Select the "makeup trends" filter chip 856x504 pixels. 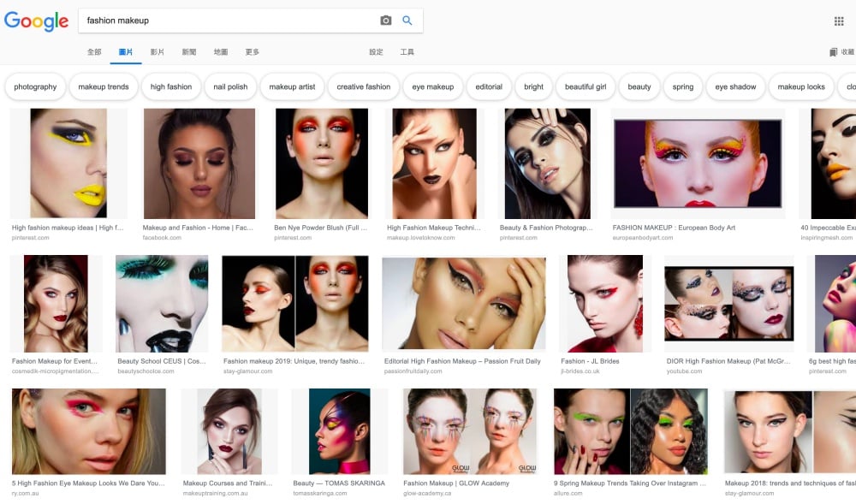(x=104, y=86)
